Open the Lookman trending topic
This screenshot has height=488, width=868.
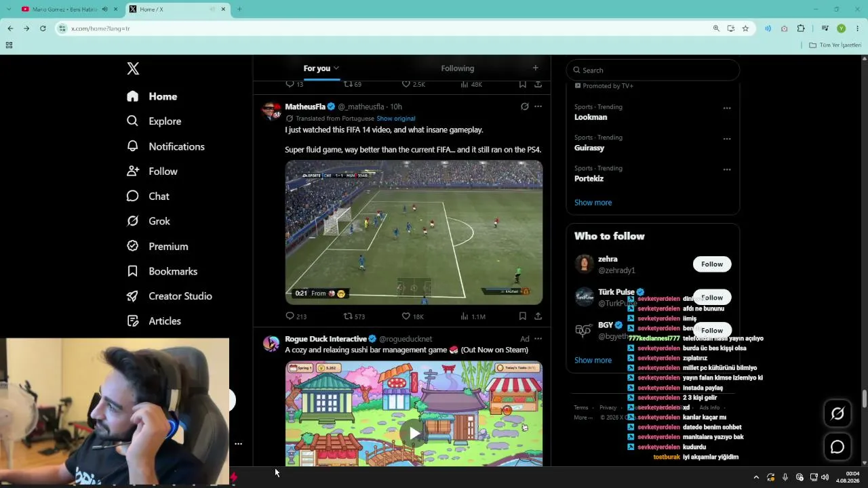pyautogui.click(x=591, y=117)
